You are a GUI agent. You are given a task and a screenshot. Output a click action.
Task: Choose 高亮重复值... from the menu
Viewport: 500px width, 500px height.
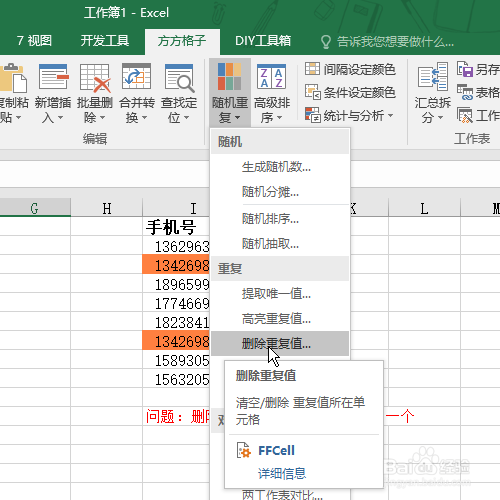coord(280,319)
